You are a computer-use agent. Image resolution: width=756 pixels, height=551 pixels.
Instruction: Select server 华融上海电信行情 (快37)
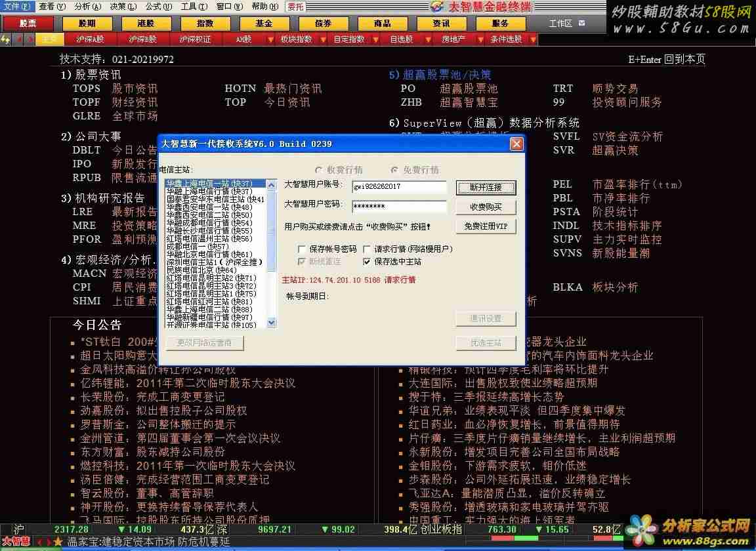tap(210, 192)
